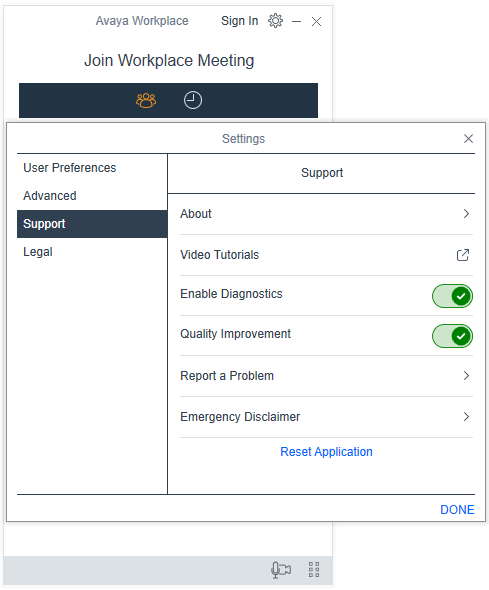Expand Emergency Disclaimer chevron
Viewport: 489px width, 590px height.
click(x=466, y=417)
